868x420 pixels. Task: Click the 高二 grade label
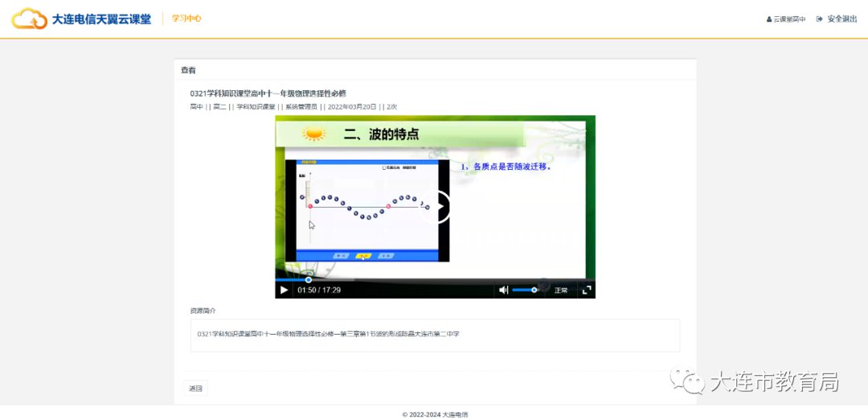coord(219,106)
